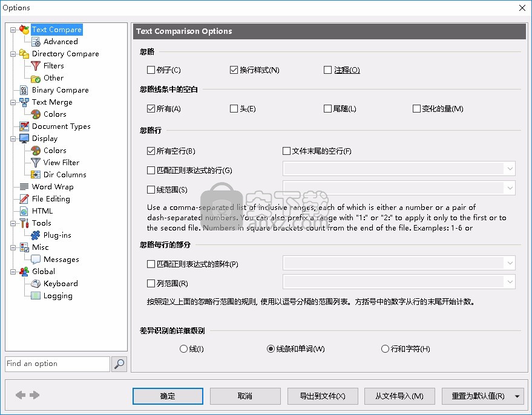Click the Text Merge icon
This screenshot has width=532, height=415.
24,102
